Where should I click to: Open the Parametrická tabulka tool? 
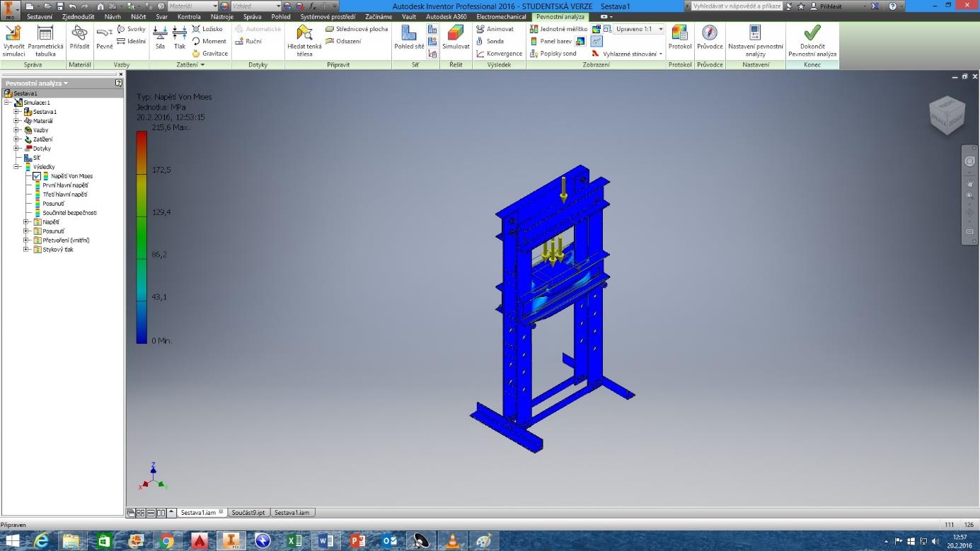tap(45, 41)
